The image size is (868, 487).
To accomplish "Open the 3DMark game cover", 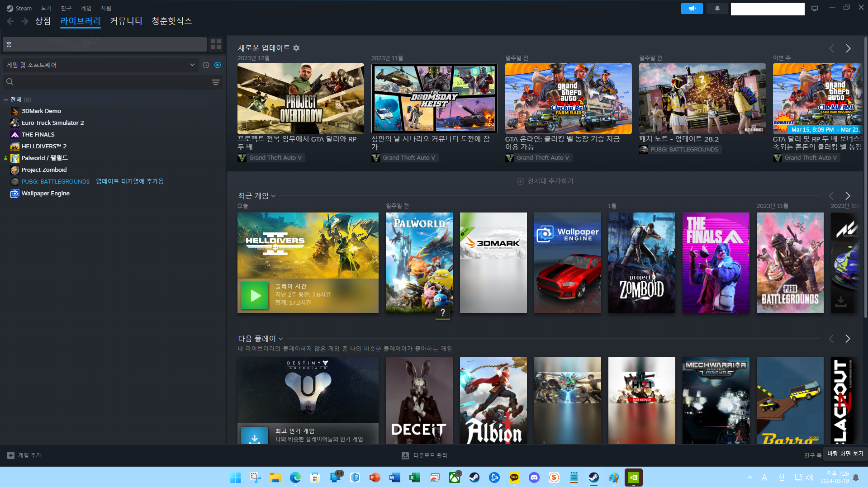I will tap(493, 263).
